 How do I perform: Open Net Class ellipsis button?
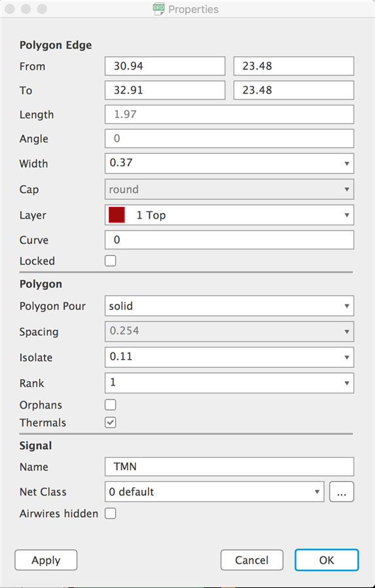click(341, 492)
